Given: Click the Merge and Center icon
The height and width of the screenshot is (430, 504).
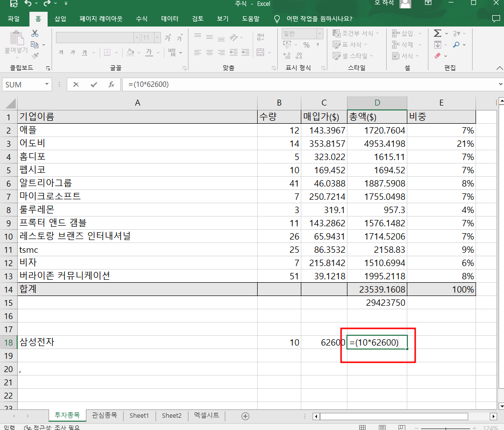Looking at the screenshot, I should [x=261, y=52].
